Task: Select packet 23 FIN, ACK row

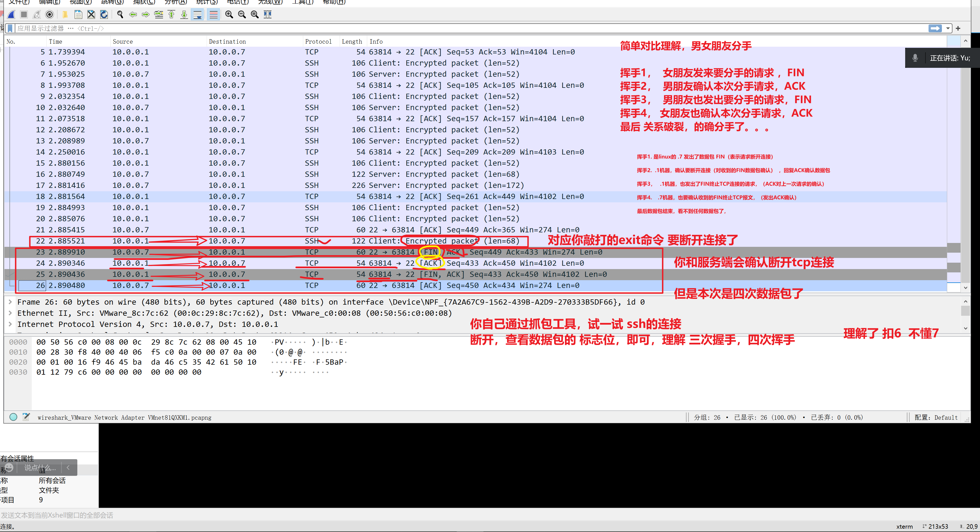Action: click(x=476, y=252)
